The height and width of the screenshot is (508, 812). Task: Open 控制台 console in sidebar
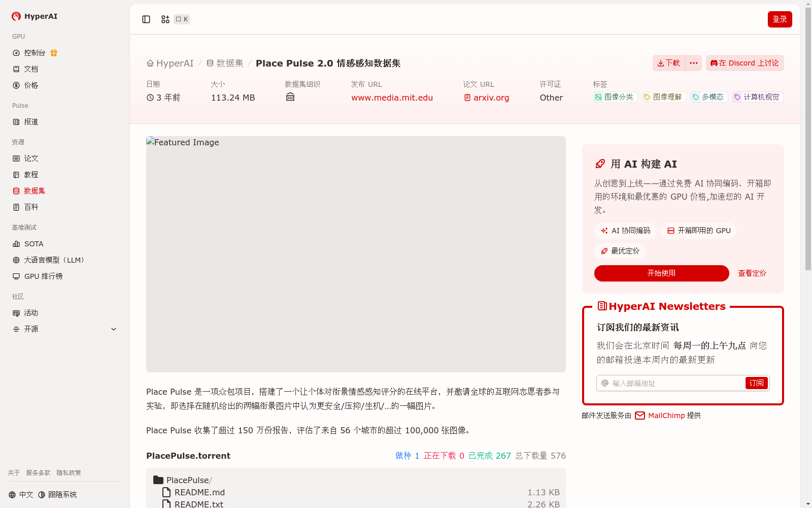click(35, 53)
